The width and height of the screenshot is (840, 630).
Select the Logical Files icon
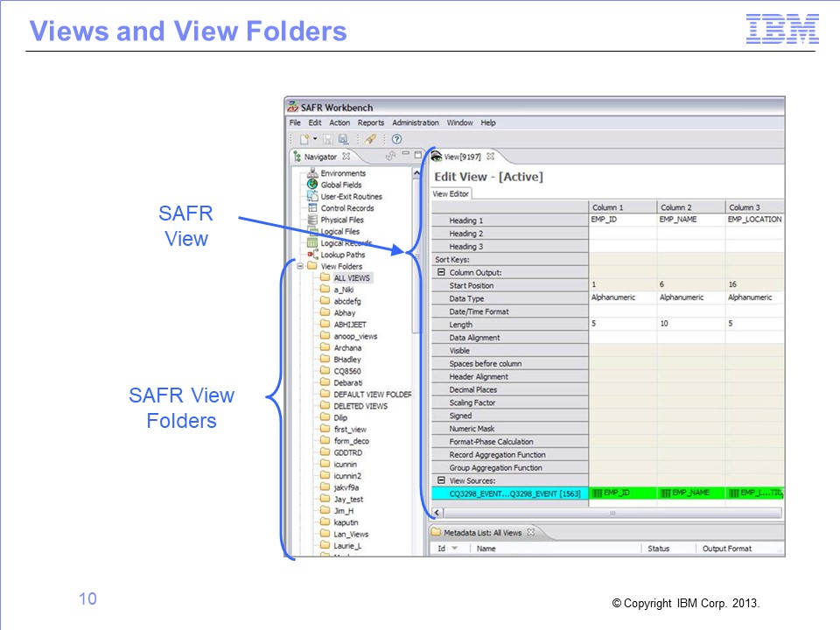[x=312, y=231]
